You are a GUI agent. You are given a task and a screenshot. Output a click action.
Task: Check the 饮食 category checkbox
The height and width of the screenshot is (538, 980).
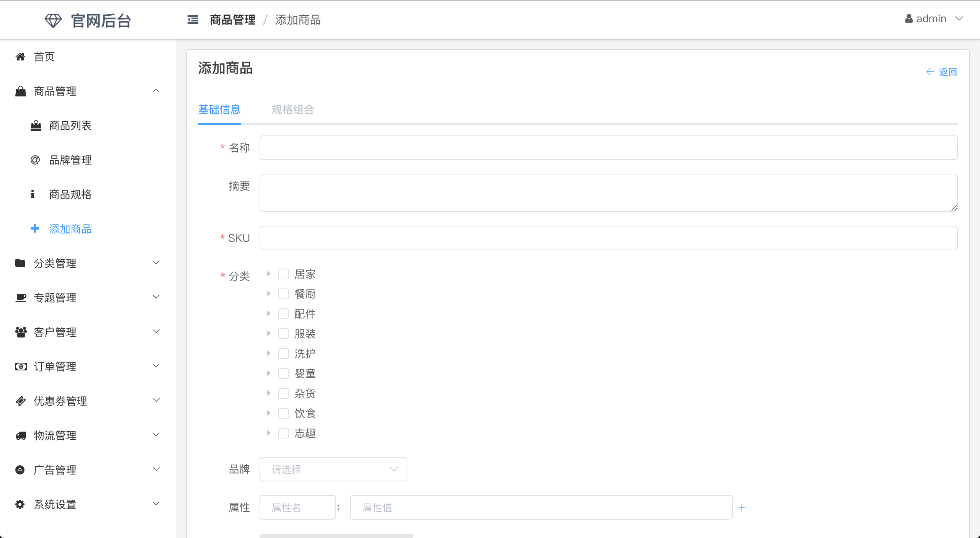[283, 413]
